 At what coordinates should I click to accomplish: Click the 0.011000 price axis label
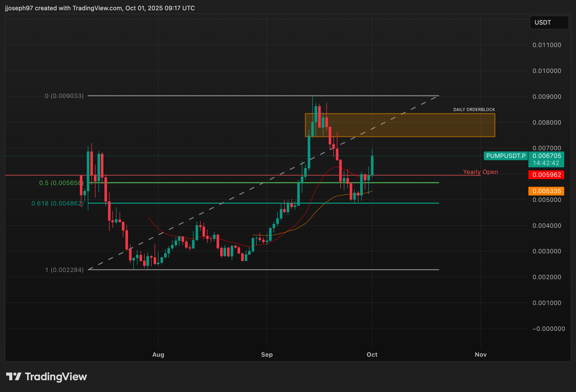click(x=547, y=45)
